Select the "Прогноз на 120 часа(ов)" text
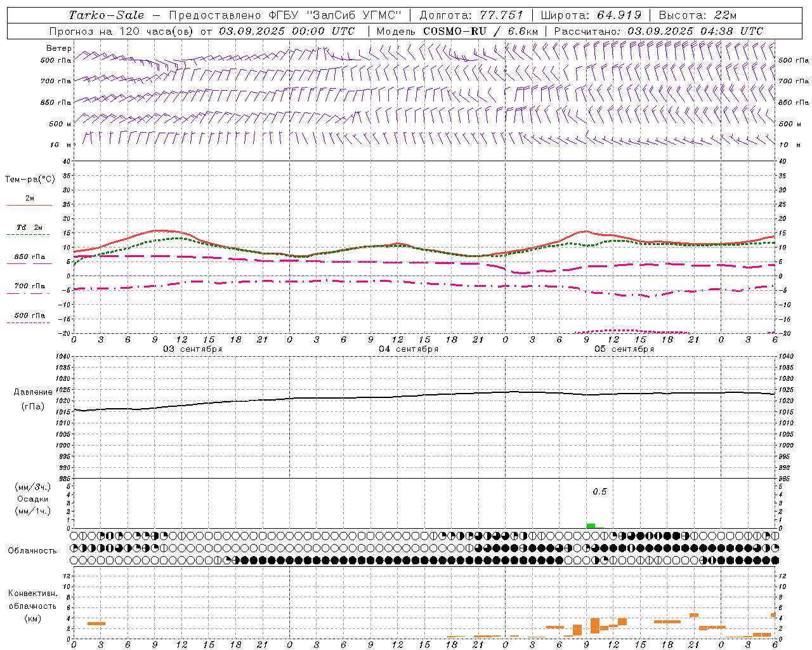The height and width of the screenshot is (650, 812). tap(122, 31)
